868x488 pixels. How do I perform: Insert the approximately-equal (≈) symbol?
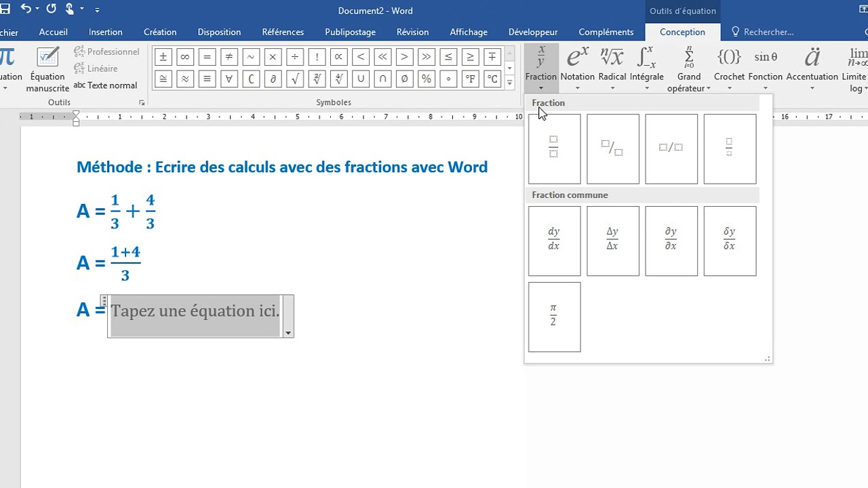(185, 79)
